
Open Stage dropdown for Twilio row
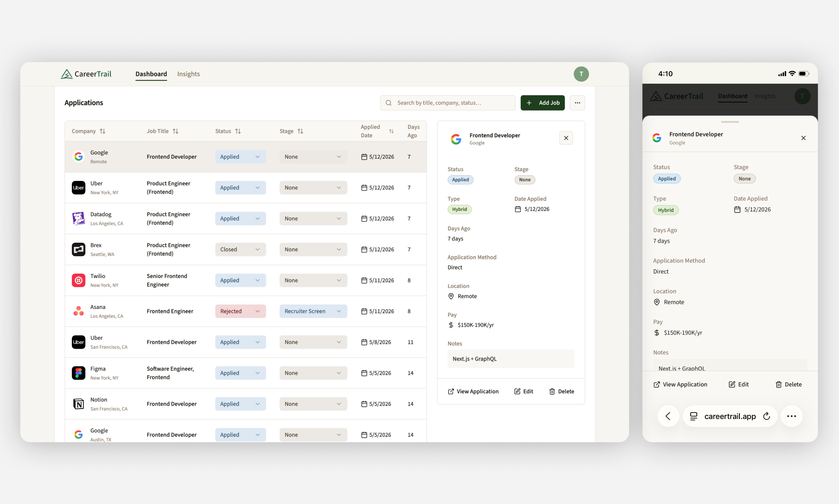[x=313, y=280]
